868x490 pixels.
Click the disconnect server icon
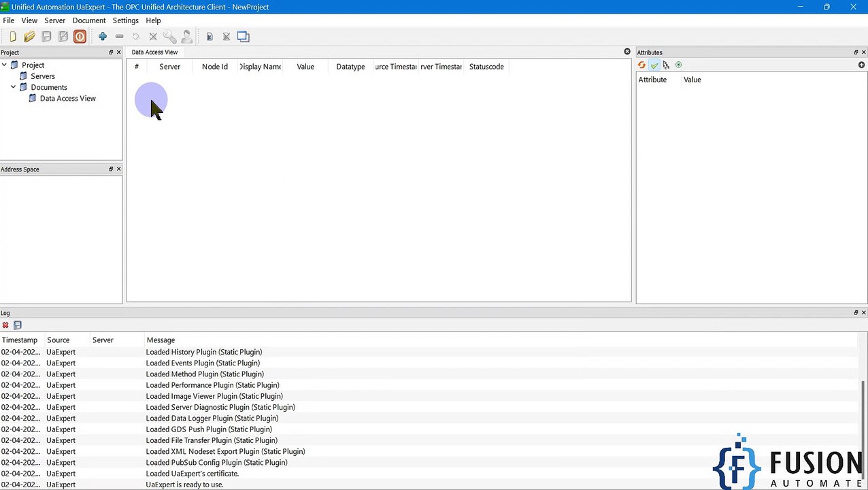[x=153, y=37]
